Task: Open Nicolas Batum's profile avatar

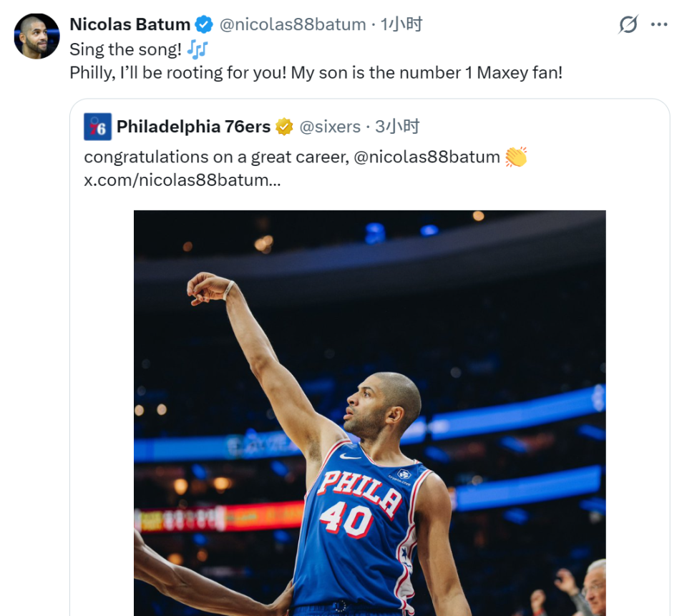Action: [x=36, y=36]
